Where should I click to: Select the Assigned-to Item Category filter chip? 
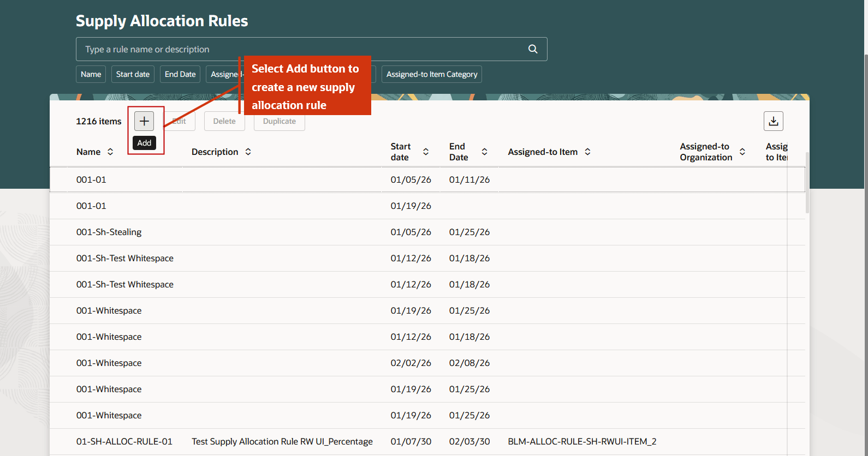pyautogui.click(x=432, y=74)
